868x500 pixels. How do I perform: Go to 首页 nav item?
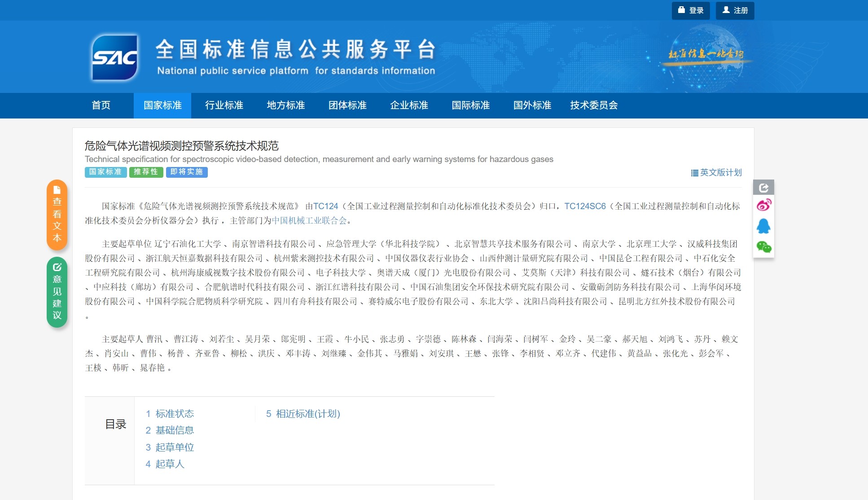(101, 105)
